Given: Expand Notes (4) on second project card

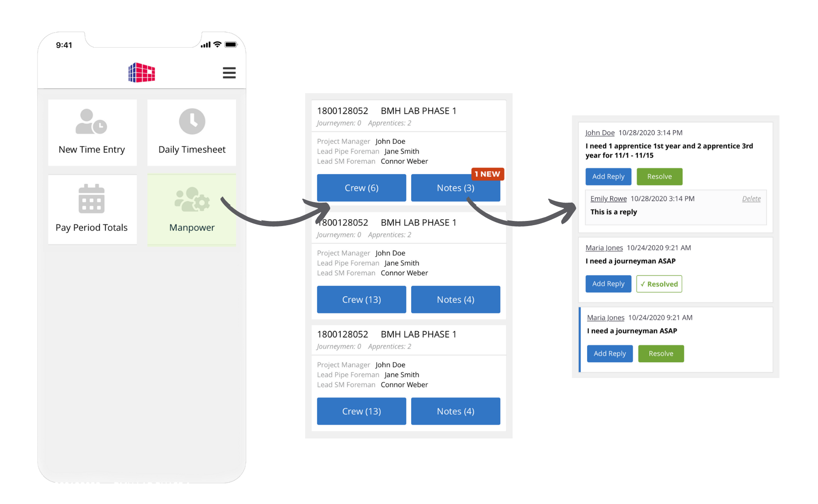Looking at the screenshot, I should 456,300.
